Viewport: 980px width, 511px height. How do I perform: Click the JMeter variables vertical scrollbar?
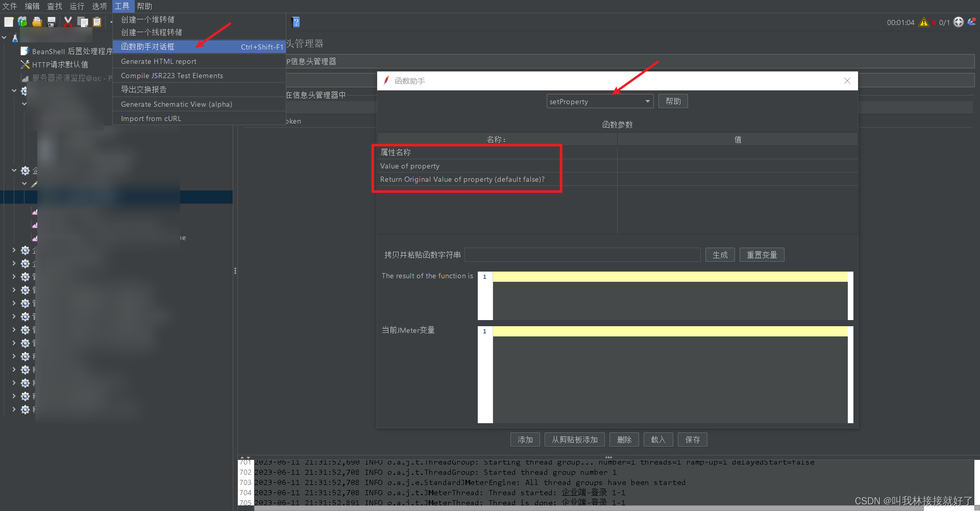[x=850, y=375]
